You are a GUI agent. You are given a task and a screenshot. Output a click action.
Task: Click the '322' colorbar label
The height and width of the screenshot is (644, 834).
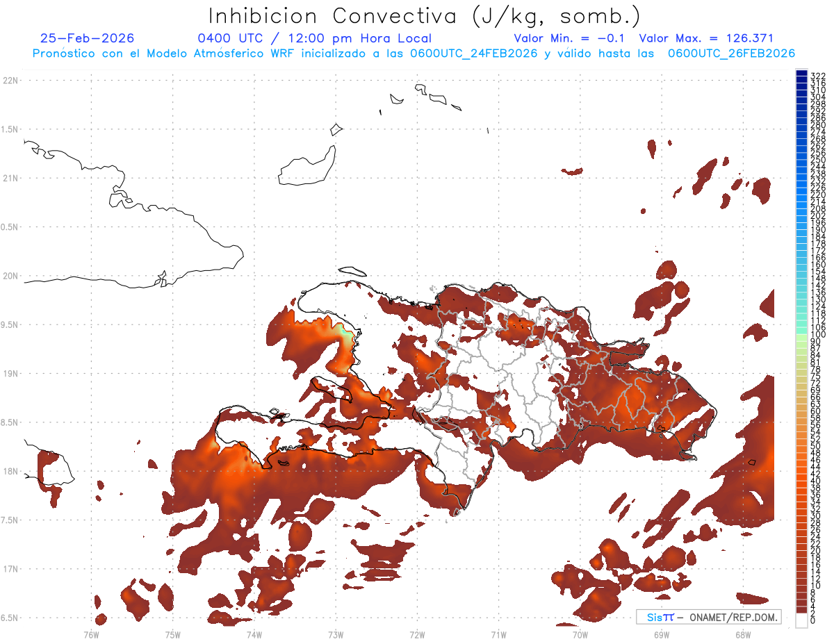click(818, 76)
